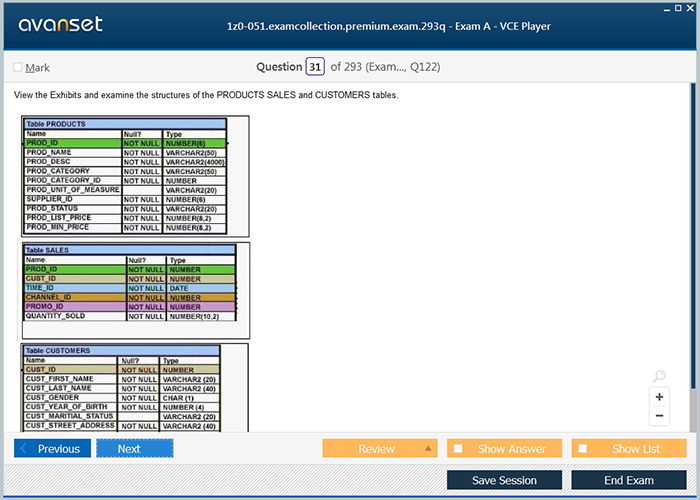Screen dimensions: 700x500
Task: Click the TIME_ID row in SALES table
Action: 129,288
